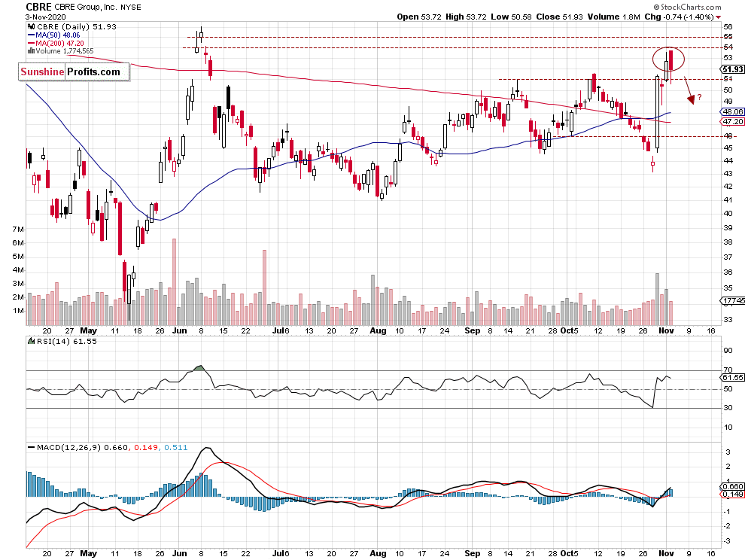Click the 33 level on the price axis
The image size is (745, 560).
[x=728, y=319]
